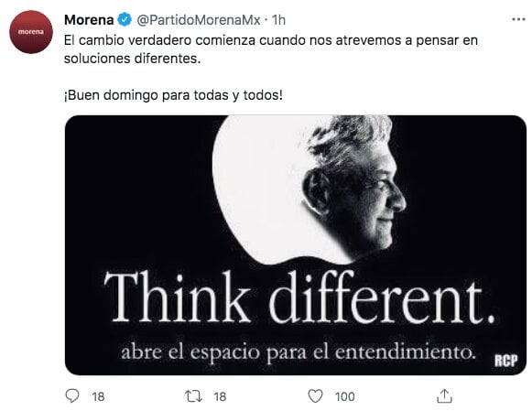532x411 pixels.
Task: Click the blue verified badge
Action: pos(125,19)
